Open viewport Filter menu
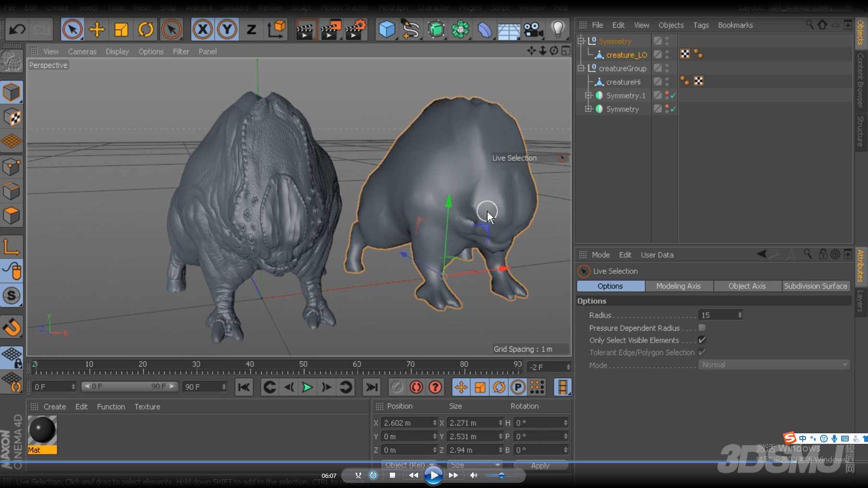The height and width of the screenshot is (488, 868). 181,51
